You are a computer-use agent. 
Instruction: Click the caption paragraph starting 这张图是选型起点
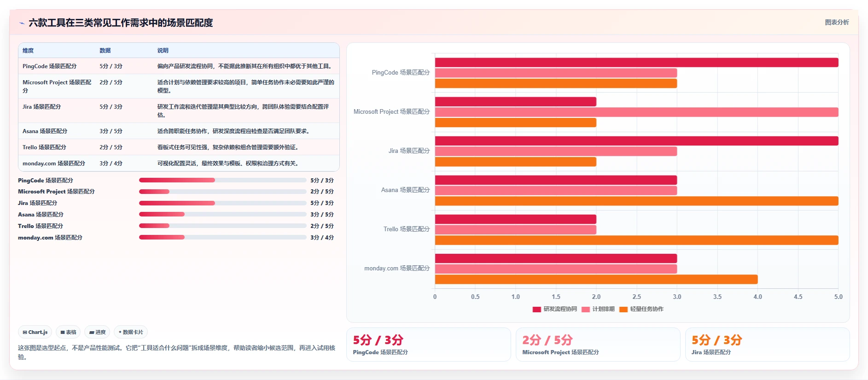(176, 352)
